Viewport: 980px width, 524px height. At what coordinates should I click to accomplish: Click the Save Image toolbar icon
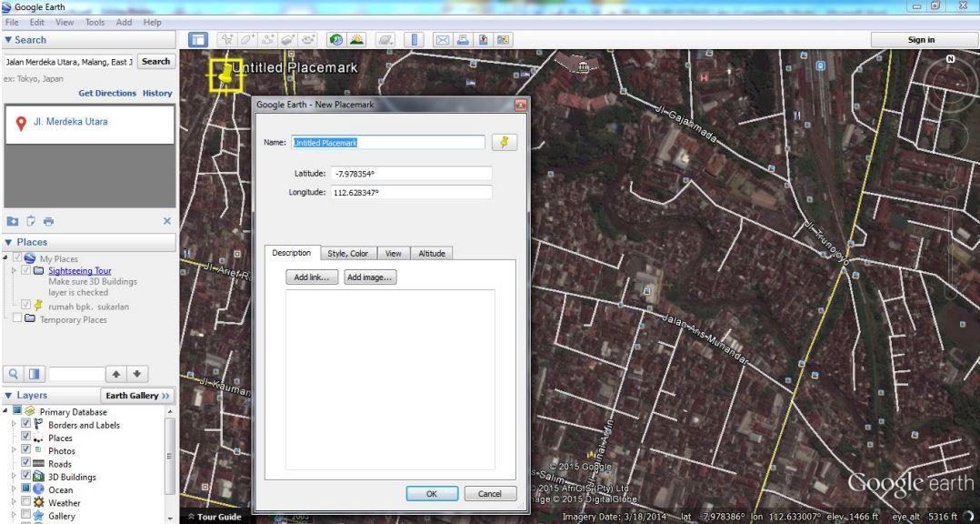click(x=483, y=40)
